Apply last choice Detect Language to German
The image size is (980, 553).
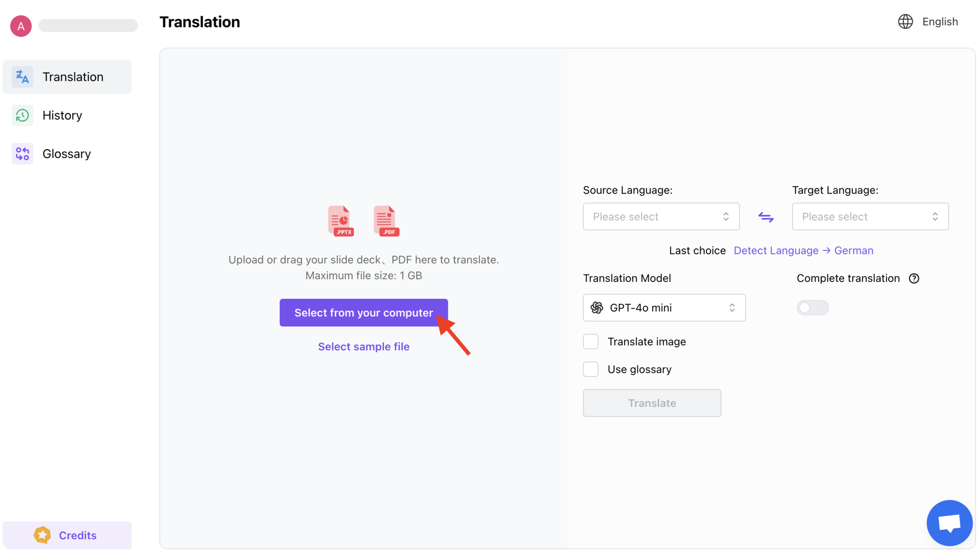pos(803,251)
